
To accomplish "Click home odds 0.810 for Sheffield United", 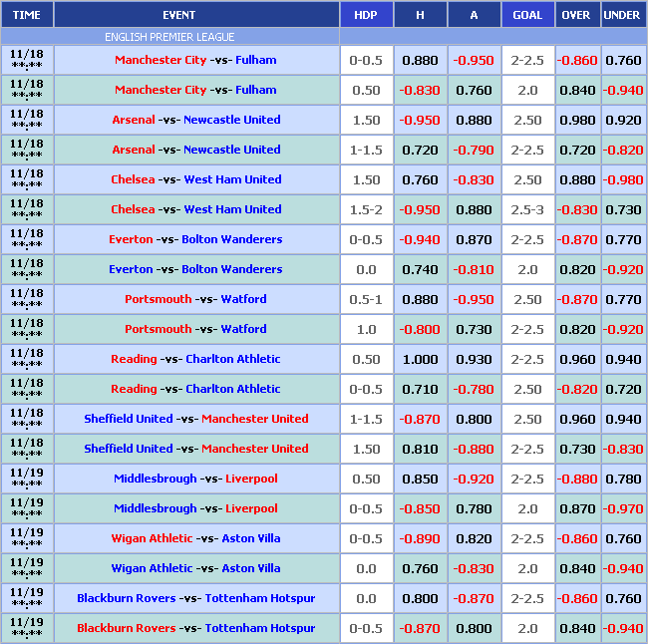I will [x=420, y=449].
